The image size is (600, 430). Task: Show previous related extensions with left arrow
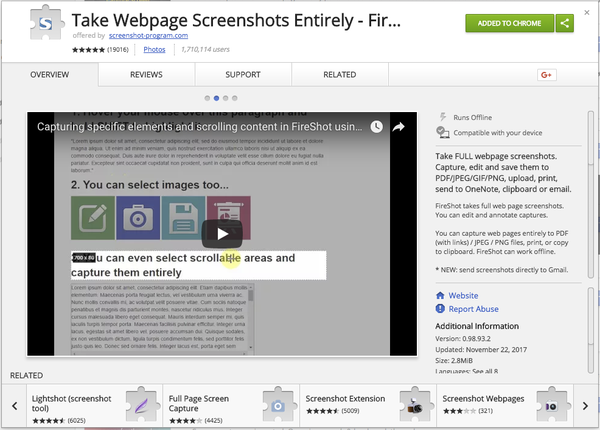click(15, 406)
